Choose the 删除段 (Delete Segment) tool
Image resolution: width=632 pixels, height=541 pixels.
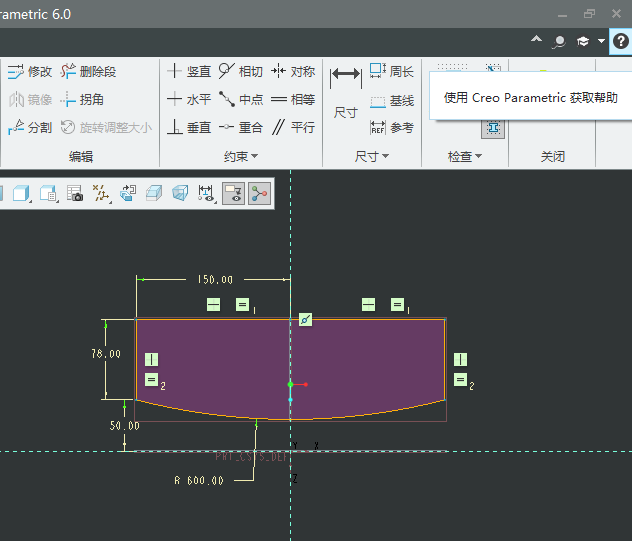pos(88,72)
